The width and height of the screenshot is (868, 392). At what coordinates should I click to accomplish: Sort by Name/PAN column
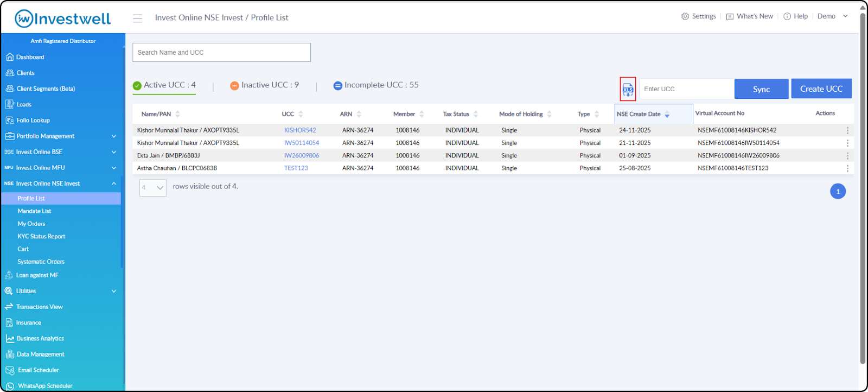pos(177,114)
